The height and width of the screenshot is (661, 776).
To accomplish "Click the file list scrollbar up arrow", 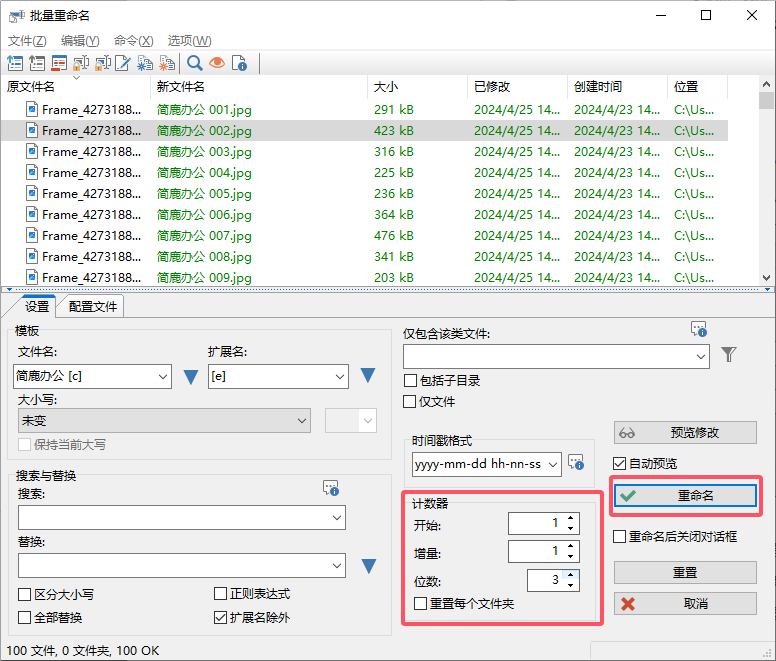I will [766, 84].
